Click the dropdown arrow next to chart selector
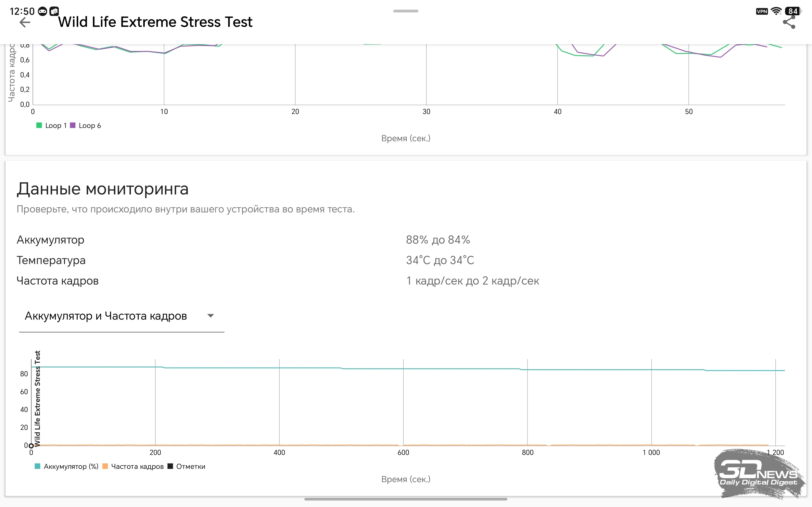The width and height of the screenshot is (812, 507). click(210, 316)
